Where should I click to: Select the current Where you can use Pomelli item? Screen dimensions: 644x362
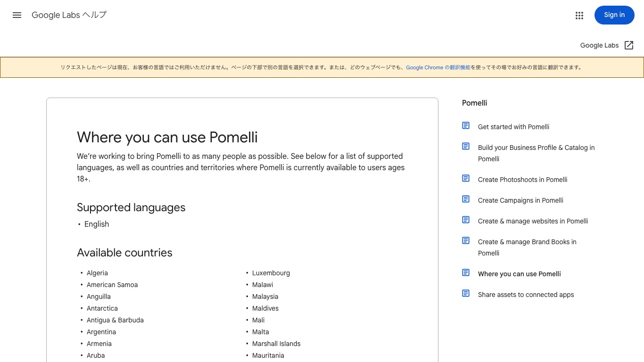click(519, 274)
